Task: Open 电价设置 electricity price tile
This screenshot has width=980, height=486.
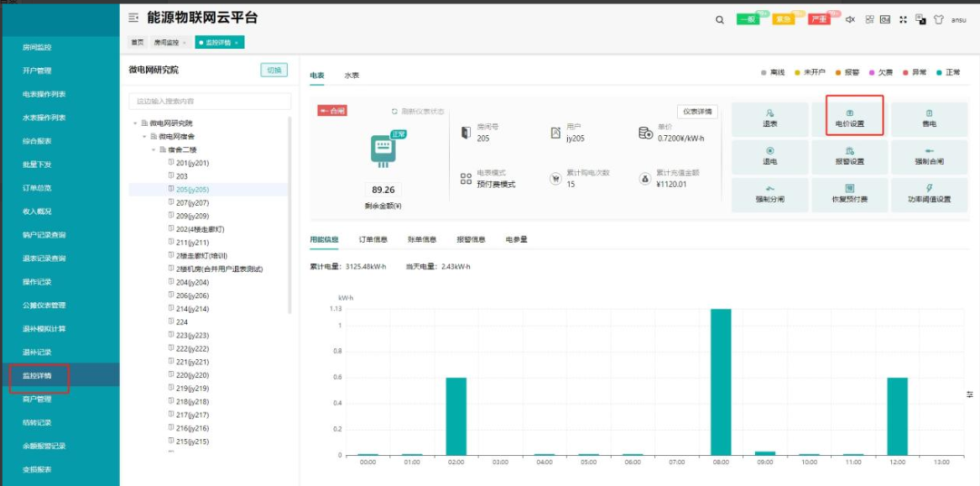Action: pos(849,119)
